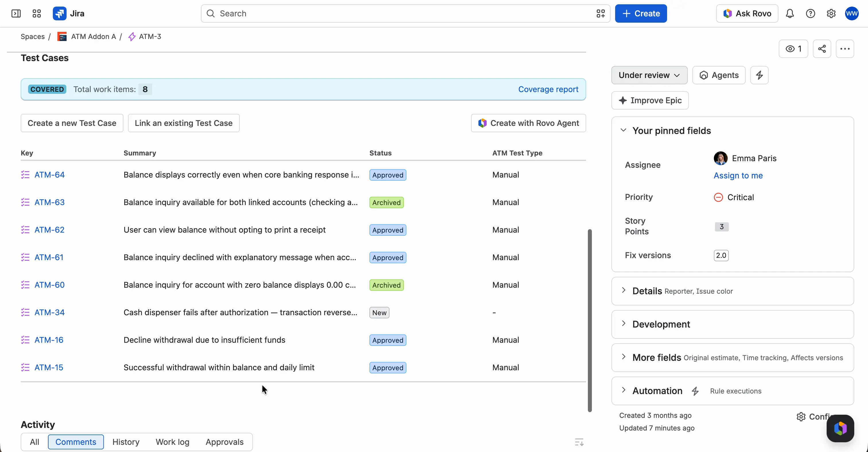The height and width of the screenshot is (452, 868).
Task: Open the Coverage report link
Action: pos(548,89)
